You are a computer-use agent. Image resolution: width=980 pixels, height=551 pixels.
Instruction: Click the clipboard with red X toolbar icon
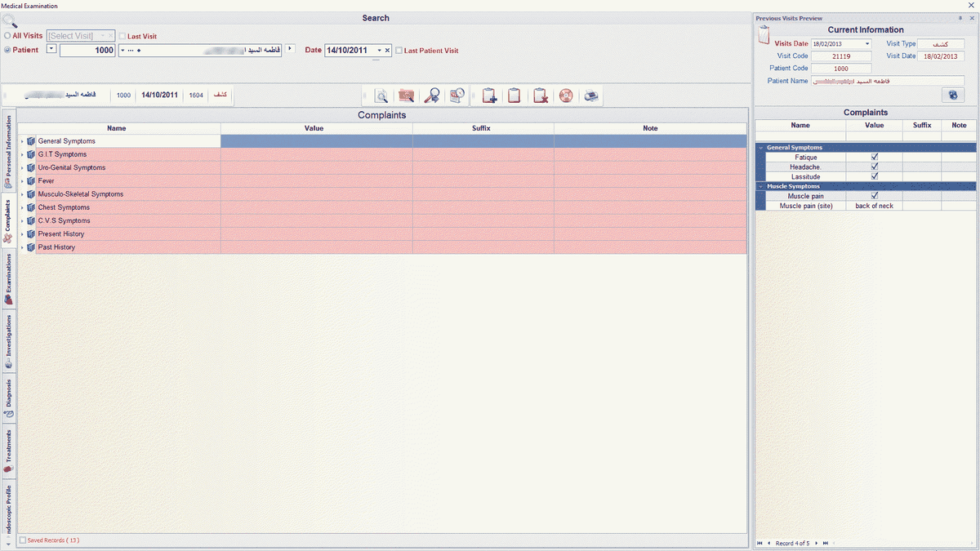[540, 96]
